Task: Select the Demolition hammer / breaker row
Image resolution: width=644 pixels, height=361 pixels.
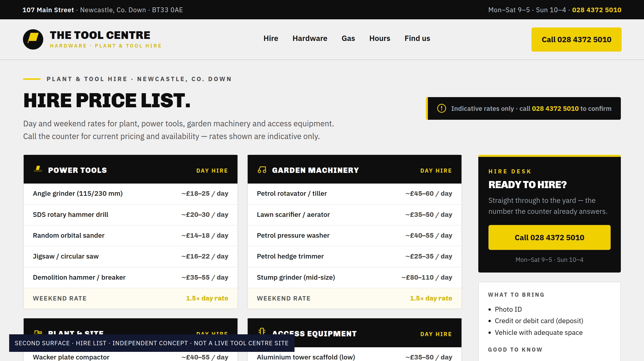Action: pyautogui.click(x=131, y=278)
